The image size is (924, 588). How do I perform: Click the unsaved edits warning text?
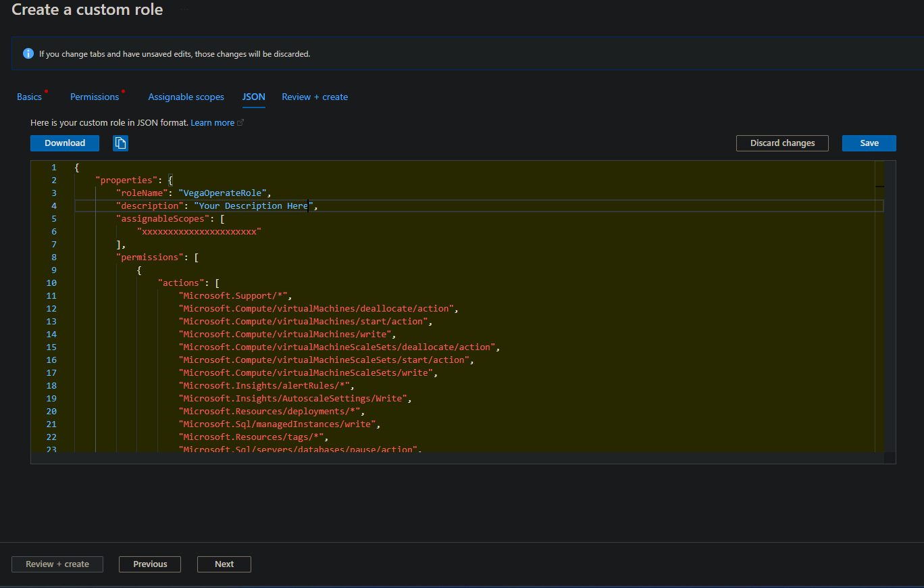tap(174, 53)
